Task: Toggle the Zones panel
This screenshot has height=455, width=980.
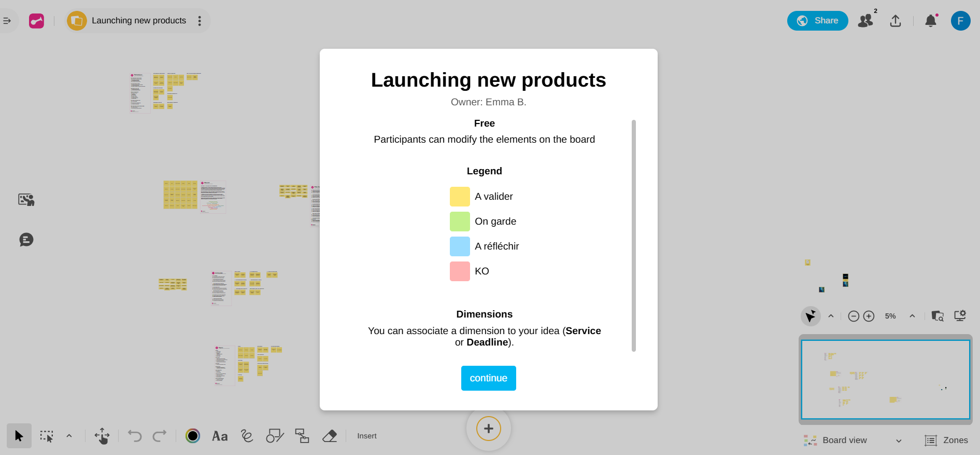Action: [x=946, y=440]
